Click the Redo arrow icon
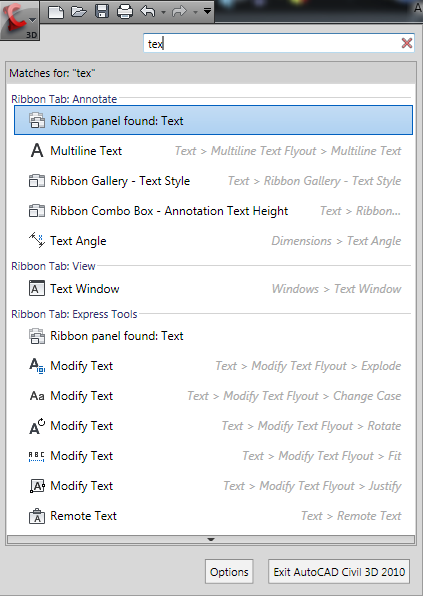 179,11
